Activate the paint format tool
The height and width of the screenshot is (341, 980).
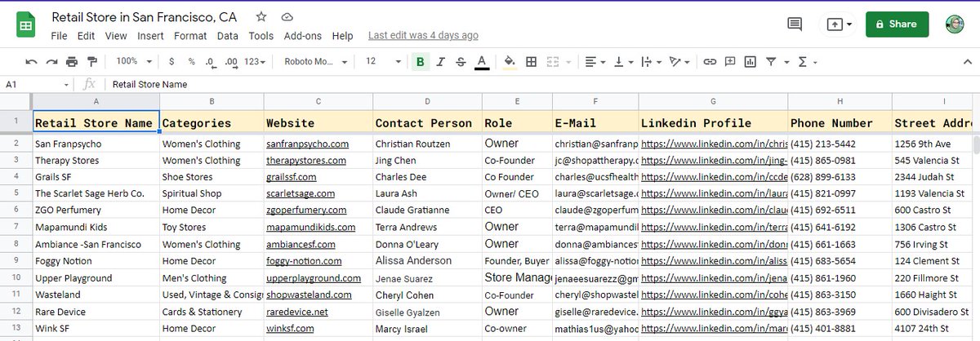pos(91,61)
